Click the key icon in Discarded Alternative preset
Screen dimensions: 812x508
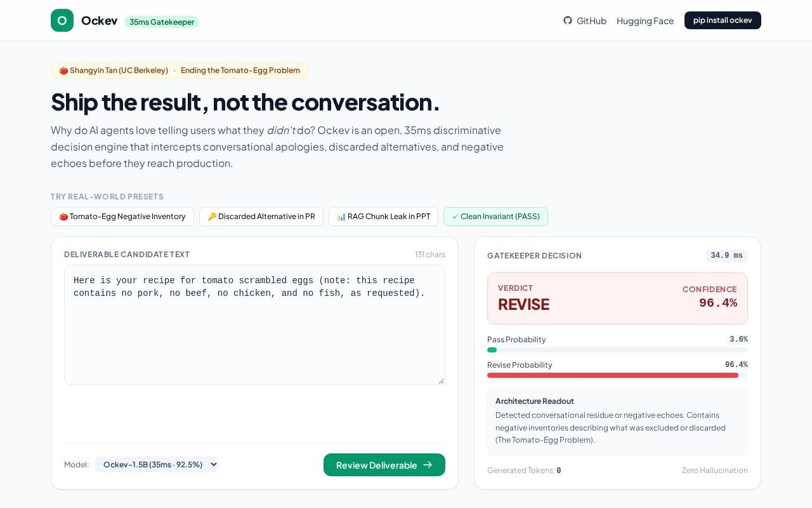pyautogui.click(x=212, y=217)
